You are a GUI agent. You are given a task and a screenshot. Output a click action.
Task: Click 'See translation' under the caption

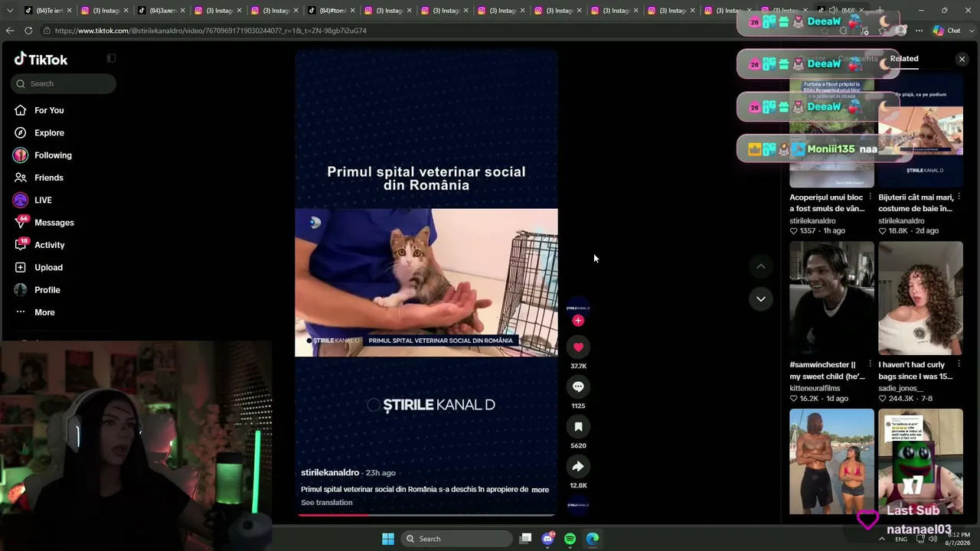click(x=327, y=503)
